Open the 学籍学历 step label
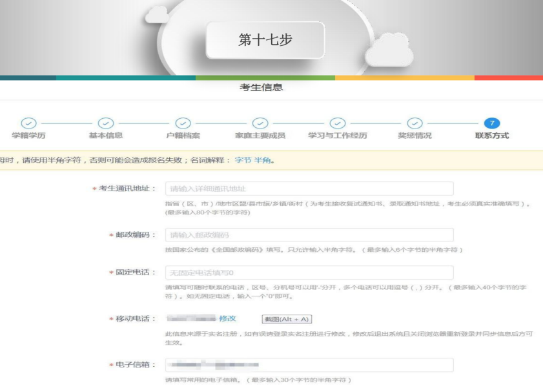This screenshot has width=543, height=392. (28, 136)
